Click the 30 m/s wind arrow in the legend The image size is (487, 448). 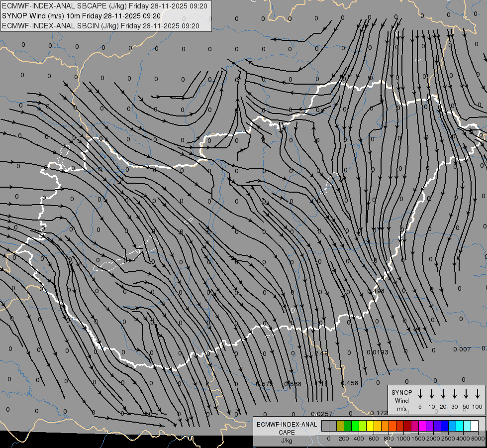point(454,394)
